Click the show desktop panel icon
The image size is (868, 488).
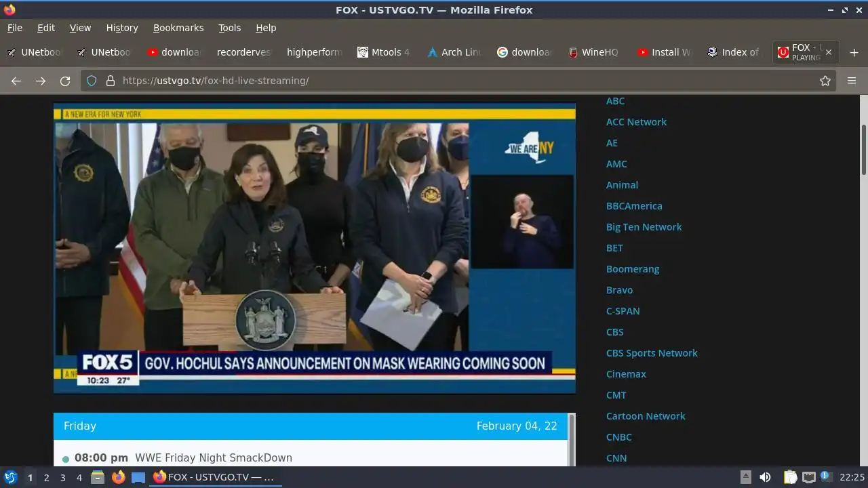click(x=138, y=477)
